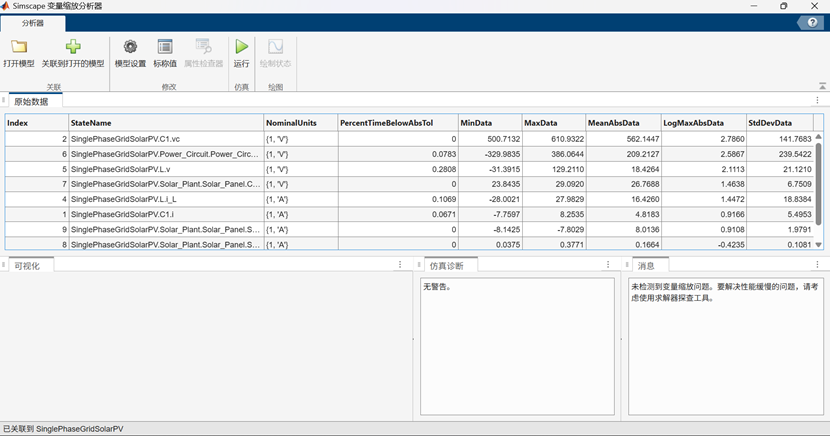This screenshot has height=436, width=830.
Task: Click 关联到打开的模型 green plus icon
Action: point(73,47)
